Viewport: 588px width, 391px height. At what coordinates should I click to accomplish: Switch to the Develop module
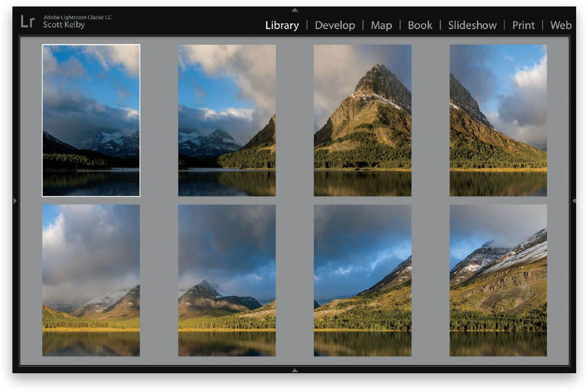335,25
